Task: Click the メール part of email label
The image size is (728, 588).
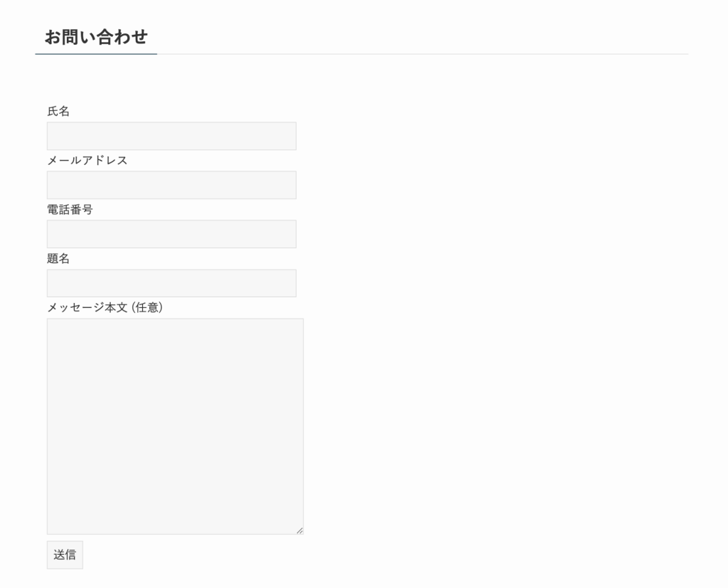Action: [64, 161]
